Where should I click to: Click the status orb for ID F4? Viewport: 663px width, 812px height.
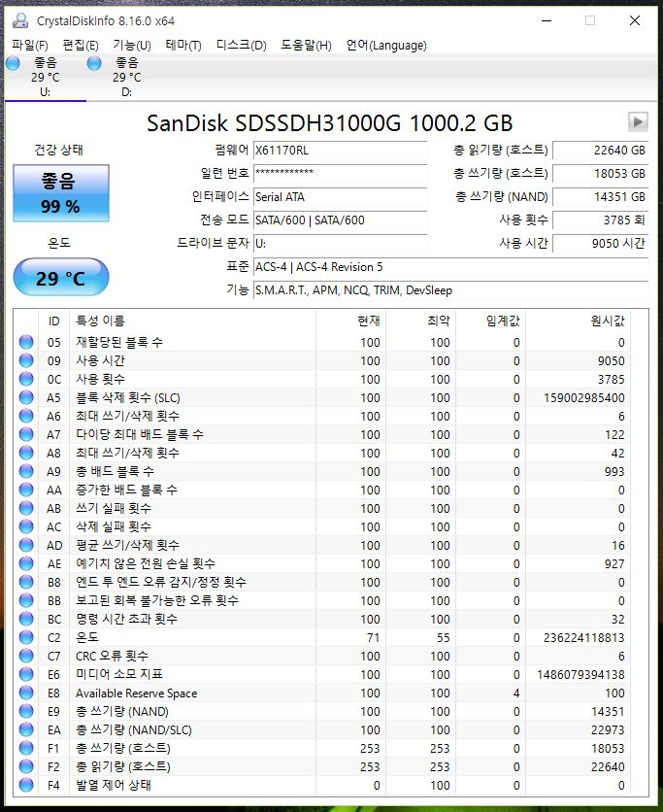(26, 785)
